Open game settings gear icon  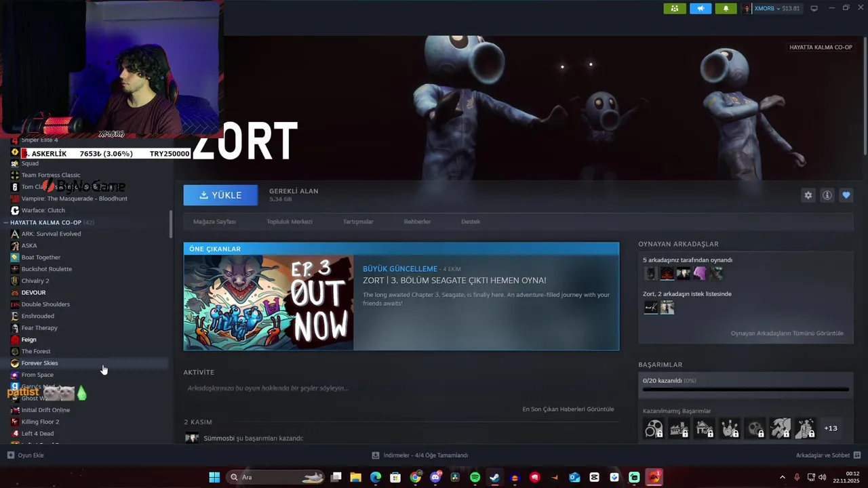808,195
